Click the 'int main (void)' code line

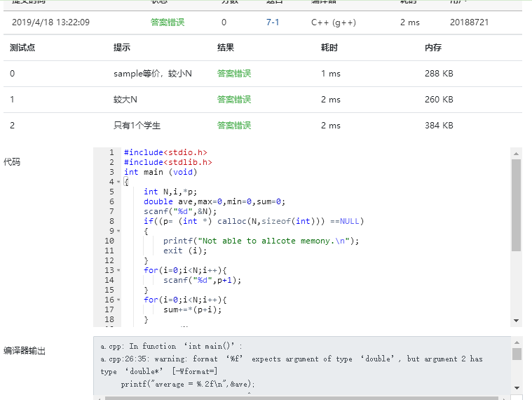[x=161, y=172]
